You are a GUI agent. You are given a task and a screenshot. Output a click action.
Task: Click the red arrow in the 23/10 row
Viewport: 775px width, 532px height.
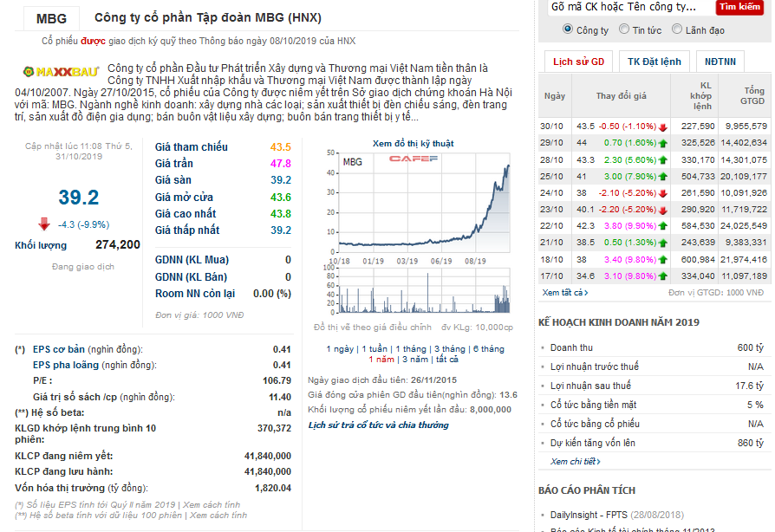point(663,210)
